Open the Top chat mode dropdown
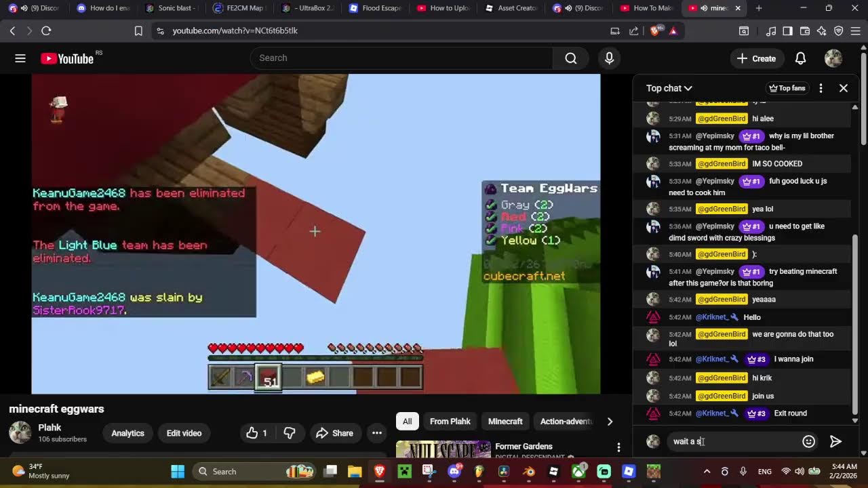Screen dimensions: 868x488 (669, 88)
